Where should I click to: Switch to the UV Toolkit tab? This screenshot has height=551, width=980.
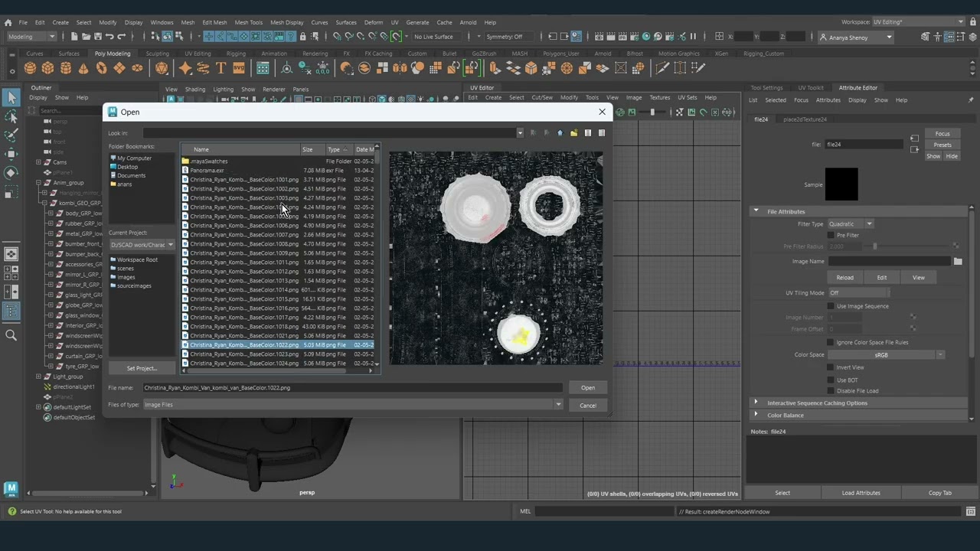(811, 88)
